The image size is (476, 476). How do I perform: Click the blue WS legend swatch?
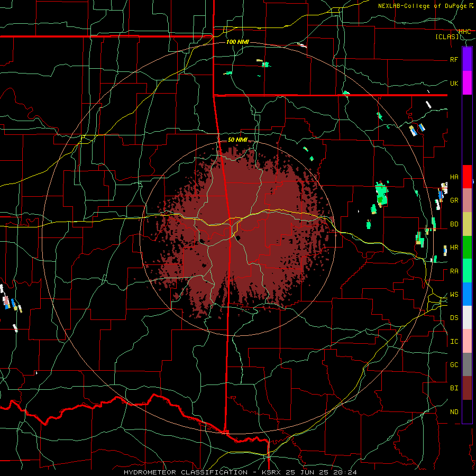(467, 294)
